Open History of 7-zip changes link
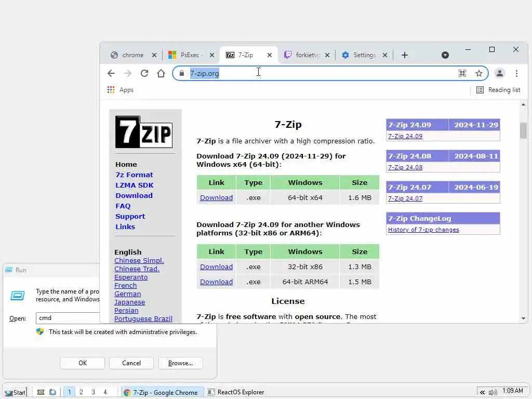 [x=423, y=230]
